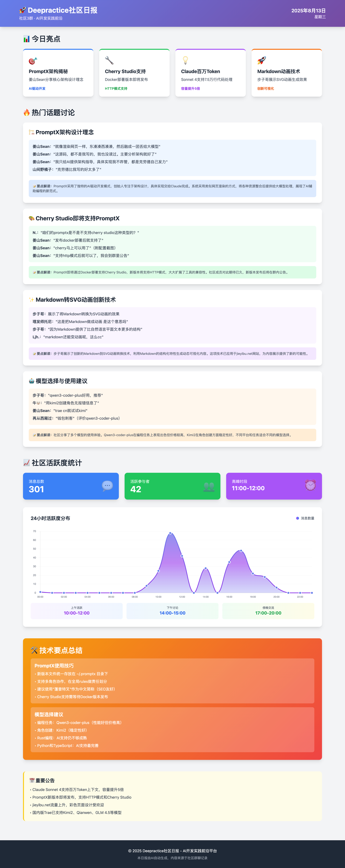Click the chart peak point at 11:00
Image resolution: width=345 pixels, height=868 pixels.
click(x=170, y=533)
